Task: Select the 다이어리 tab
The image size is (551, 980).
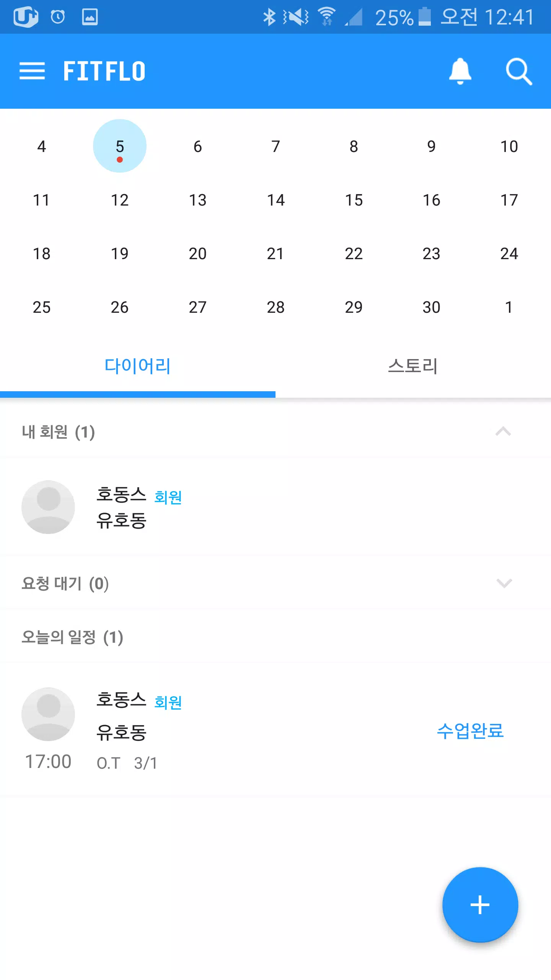Action: [138, 366]
